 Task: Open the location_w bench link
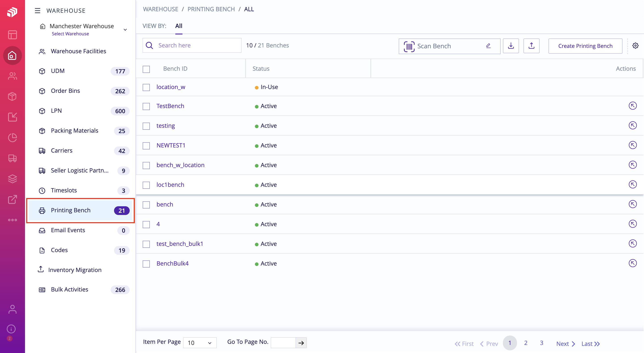[x=171, y=87]
